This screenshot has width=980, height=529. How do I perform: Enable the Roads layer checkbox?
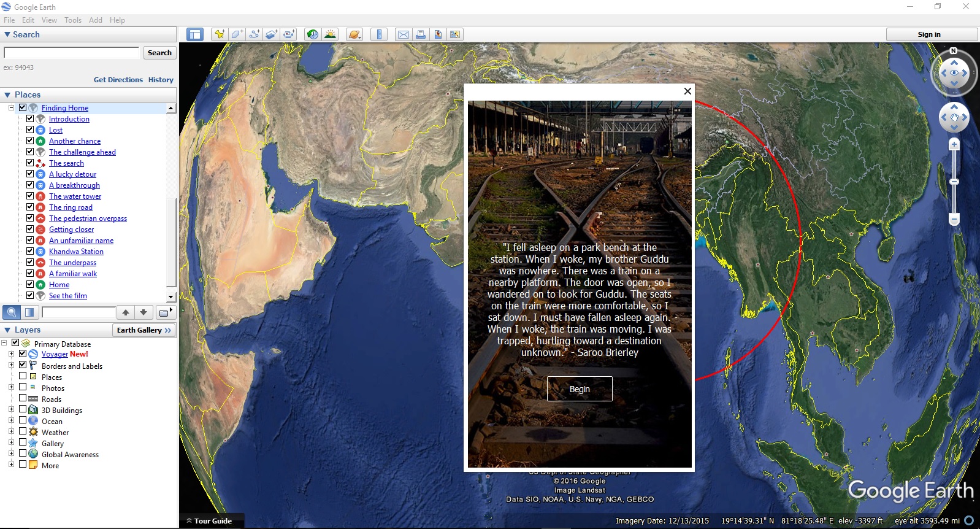pyautogui.click(x=23, y=398)
